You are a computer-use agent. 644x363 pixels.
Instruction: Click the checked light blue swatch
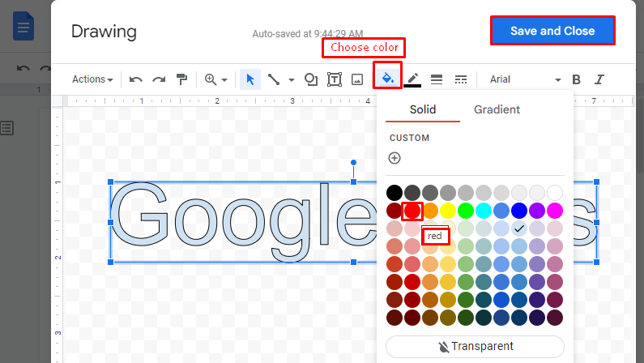tap(519, 228)
